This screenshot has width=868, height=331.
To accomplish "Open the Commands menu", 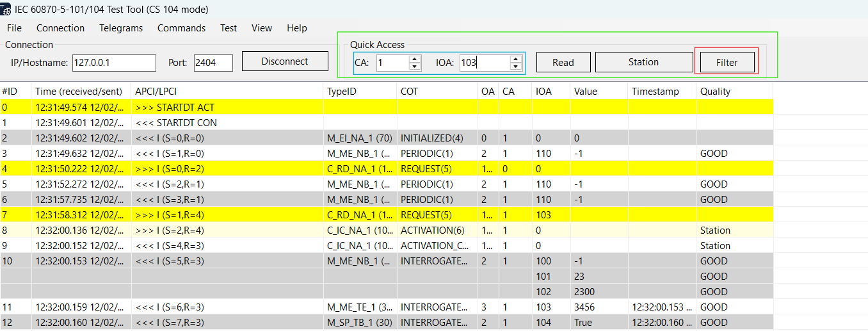I will [181, 28].
